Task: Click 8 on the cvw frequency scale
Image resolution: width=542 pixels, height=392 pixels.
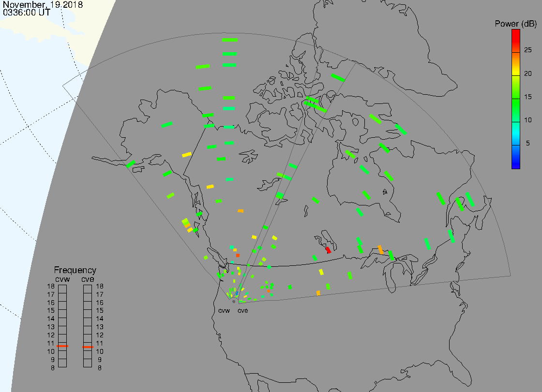Action: [x=53, y=368]
